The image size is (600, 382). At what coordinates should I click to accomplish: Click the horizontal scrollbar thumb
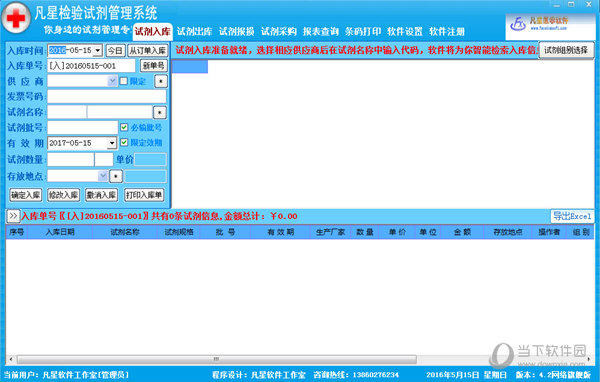pyautogui.click(x=217, y=359)
